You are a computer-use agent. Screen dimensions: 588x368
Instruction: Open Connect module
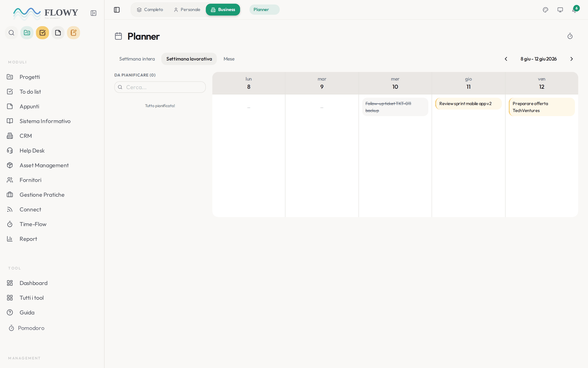52,210
